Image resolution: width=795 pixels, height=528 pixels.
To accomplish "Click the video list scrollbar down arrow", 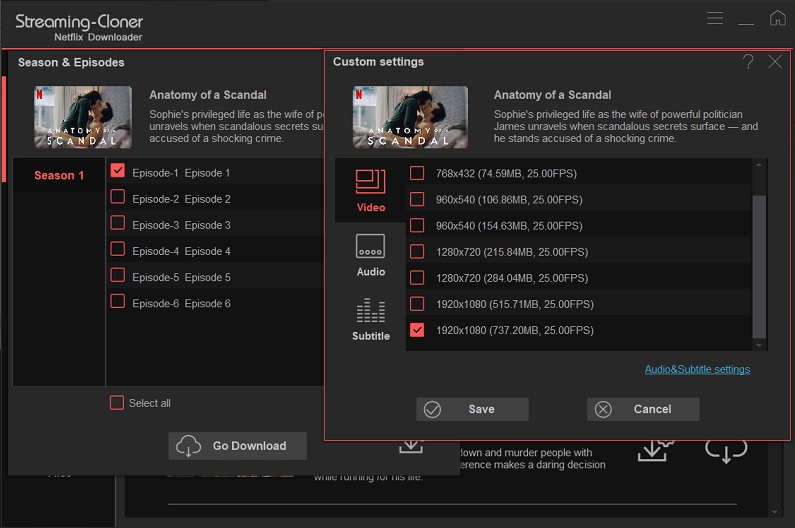I will (x=759, y=345).
